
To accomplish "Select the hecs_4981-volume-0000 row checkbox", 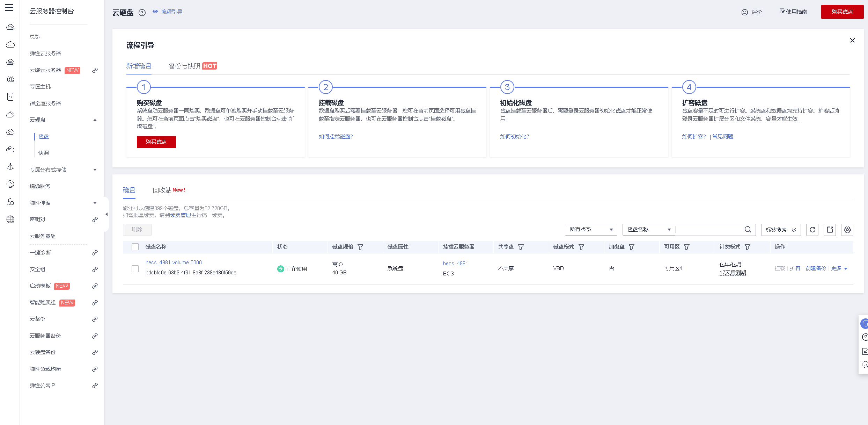I will [x=135, y=268].
